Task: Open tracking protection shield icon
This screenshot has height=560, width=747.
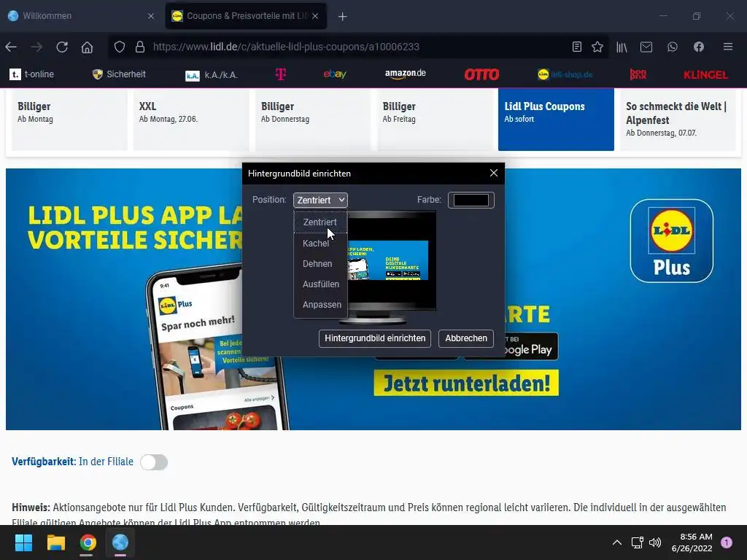Action: [120, 47]
